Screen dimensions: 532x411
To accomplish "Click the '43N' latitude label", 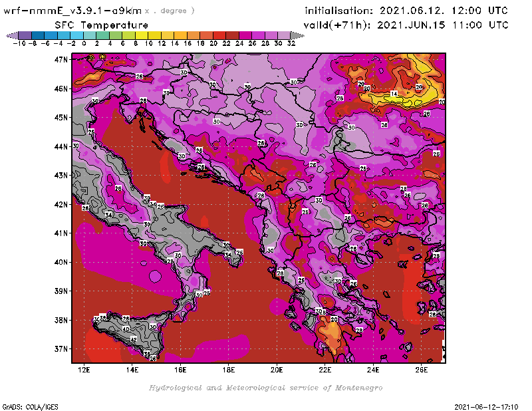I will coord(61,176).
